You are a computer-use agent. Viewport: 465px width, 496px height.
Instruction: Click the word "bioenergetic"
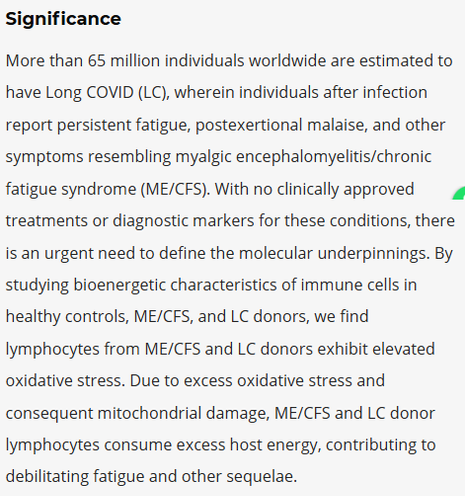120,285
